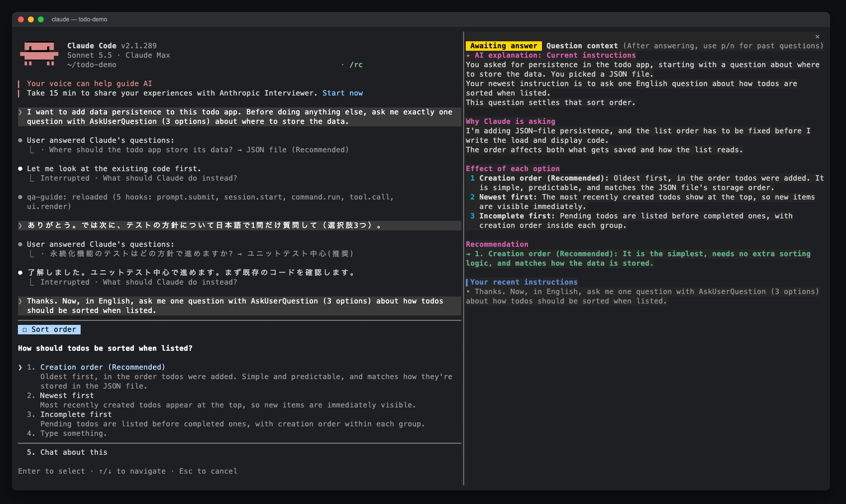This screenshot has height=504, width=846.
Task: Click the qa-guide reloaded hooks message
Action: [210, 202]
